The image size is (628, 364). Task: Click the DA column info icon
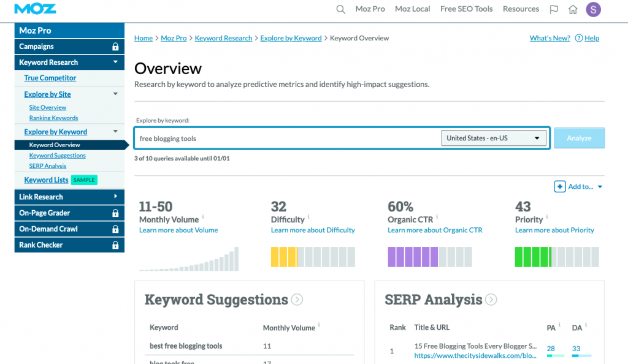(586, 324)
